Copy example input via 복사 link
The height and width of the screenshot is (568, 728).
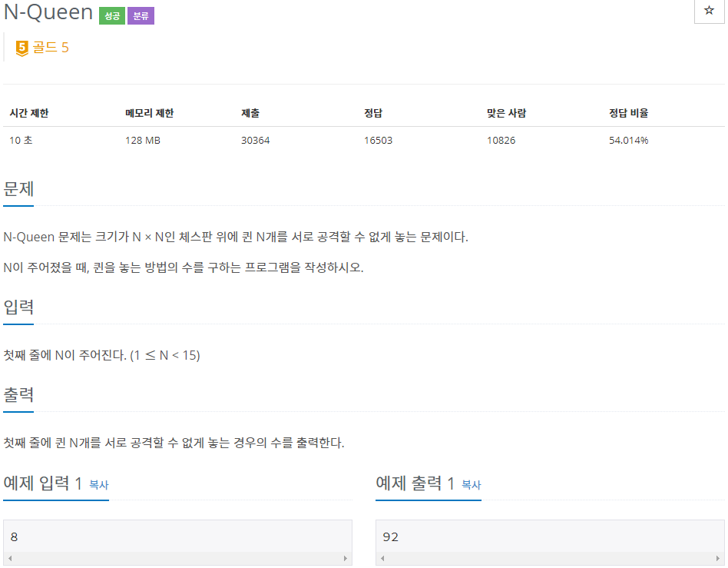(99, 485)
